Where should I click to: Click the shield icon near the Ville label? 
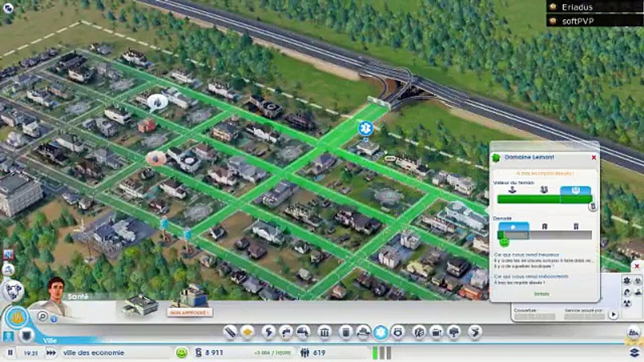tap(26, 335)
